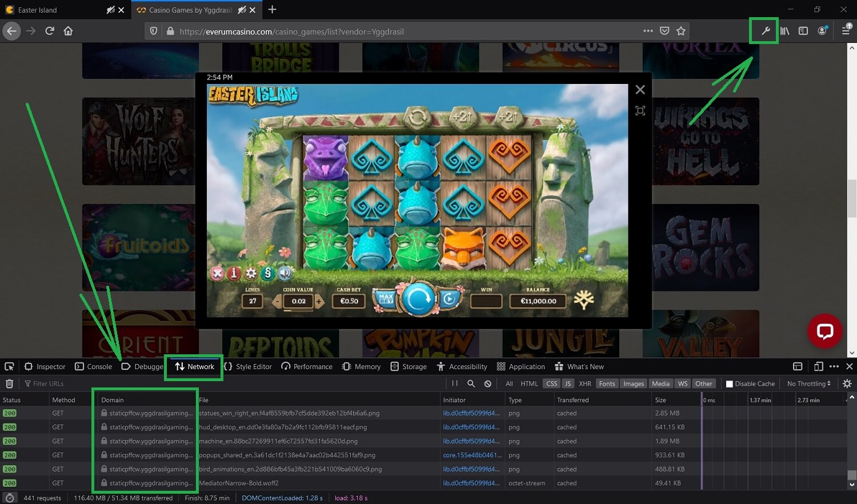Click the Max Bet button
The image size is (857, 504).
(386, 299)
